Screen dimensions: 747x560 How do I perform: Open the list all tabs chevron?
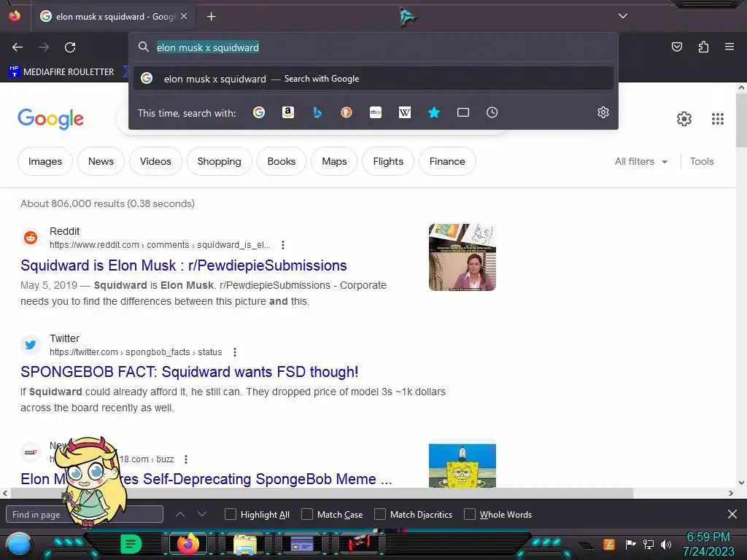coord(623,16)
